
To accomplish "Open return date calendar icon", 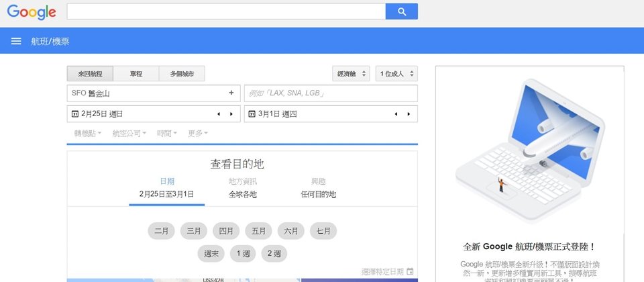I will point(252,114).
